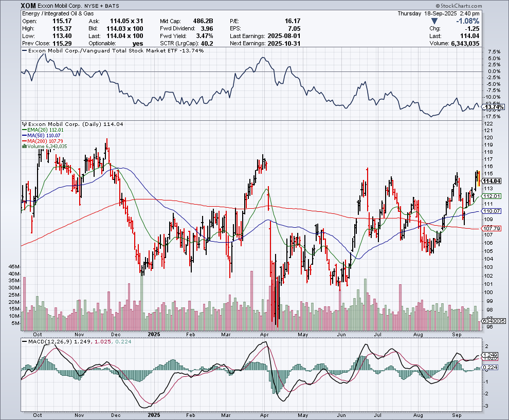Select the header Volume value 6,343,035
The width and height of the screenshot is (509, 420).
(x=465, y=44)
